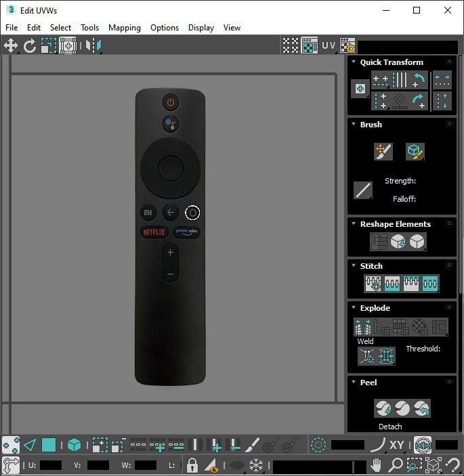Collapse the Reshape Elements rollout
Viewport: 464px width, 476px height.
click(354, 223)
